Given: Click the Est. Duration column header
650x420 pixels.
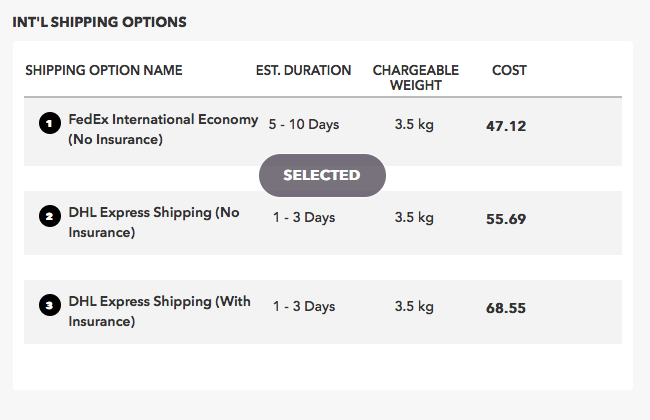Looking at the screenshot, I should (x=303, y=70).
